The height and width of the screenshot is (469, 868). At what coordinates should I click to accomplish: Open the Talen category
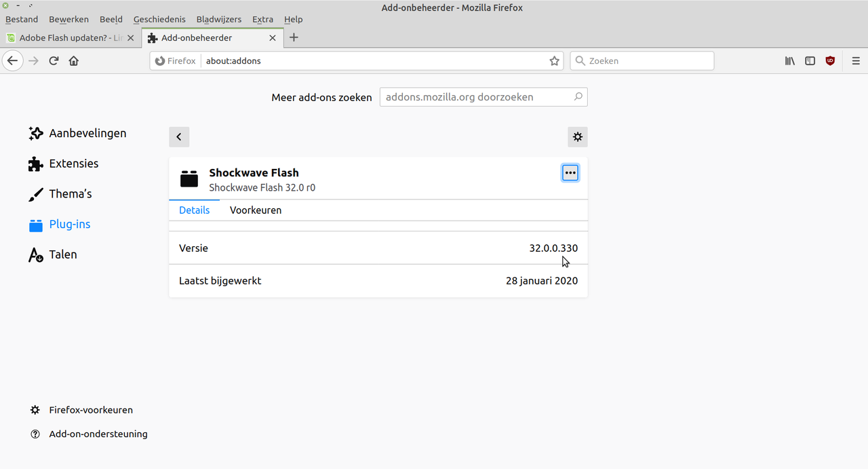pos(52,255)
